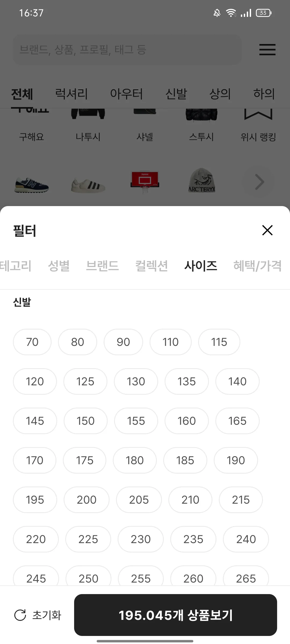Expand more items with right chevron
The width and height of the screenshot is (290, 644).
(259, 182)
